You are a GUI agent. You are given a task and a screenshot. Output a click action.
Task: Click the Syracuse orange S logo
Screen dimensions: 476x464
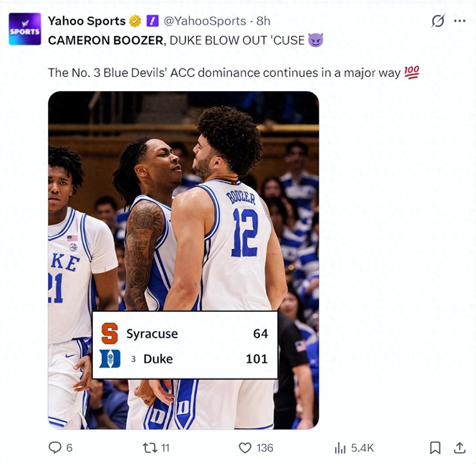pos(109,333)
